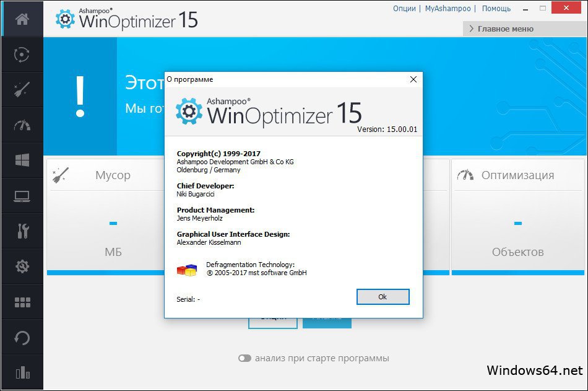Image resolution: width=588 pixels, height=391 pixels.
Task: Click the Chief Developer: heading
Action: point(205,186)
